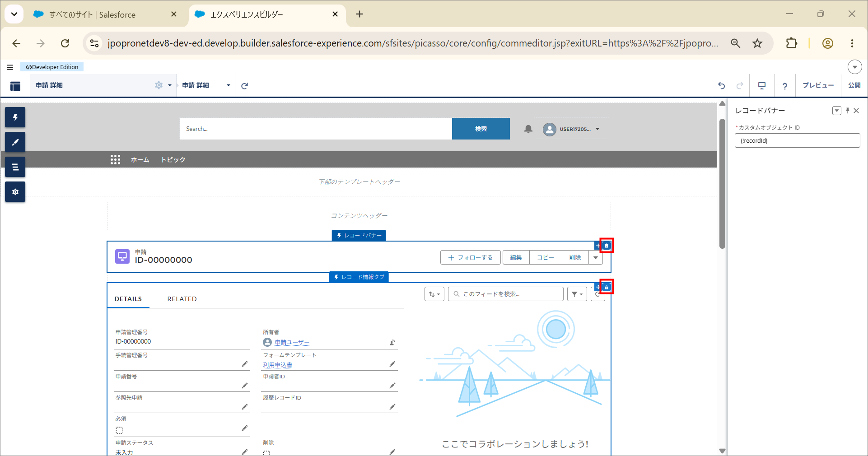Switch to the RELATED tab

pos(182,299)
